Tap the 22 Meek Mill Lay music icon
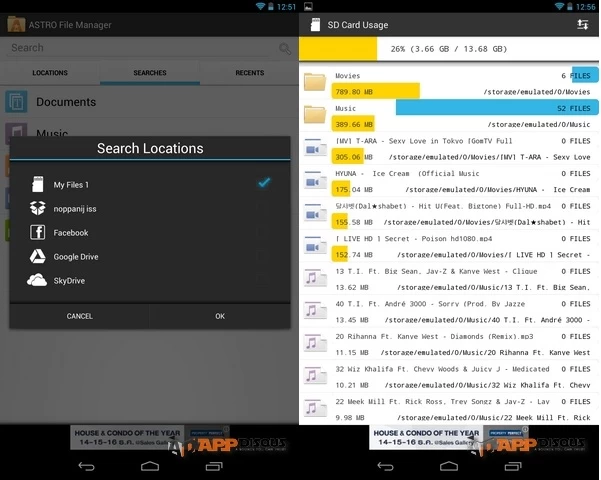Viewport: 601px width, 480px height. click(x=315, y=408)
